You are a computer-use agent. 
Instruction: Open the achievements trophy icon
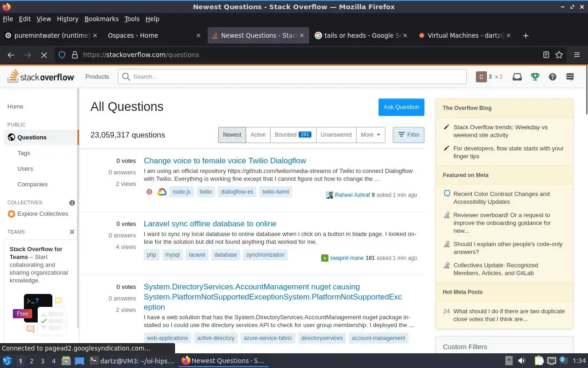[535, 77]
